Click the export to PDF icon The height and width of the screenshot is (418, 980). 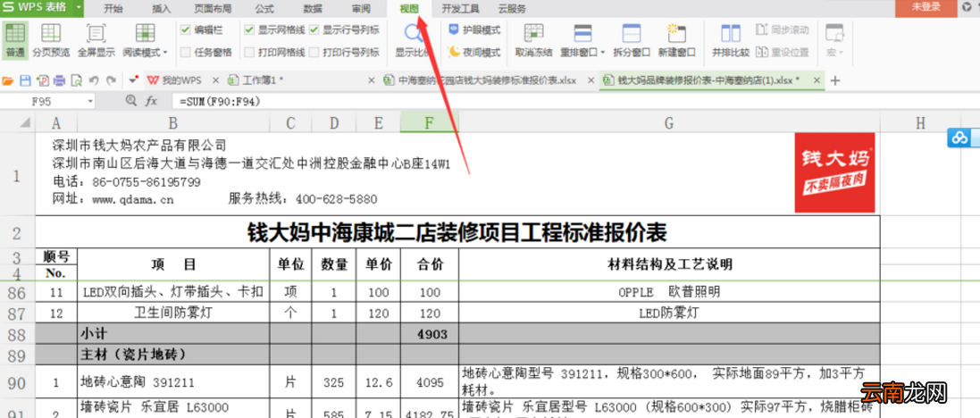point(43,80)
